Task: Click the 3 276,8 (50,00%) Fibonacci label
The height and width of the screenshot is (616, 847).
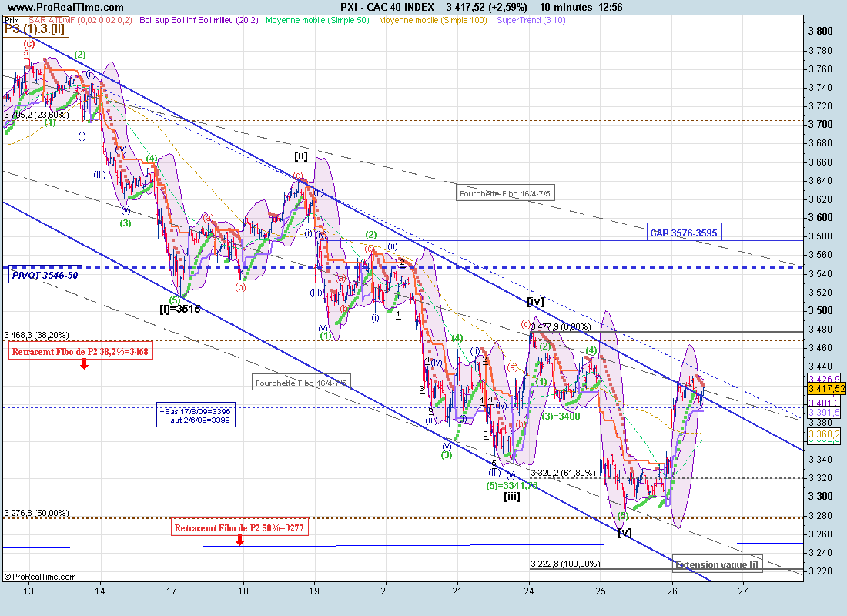Action: [37, 513]
